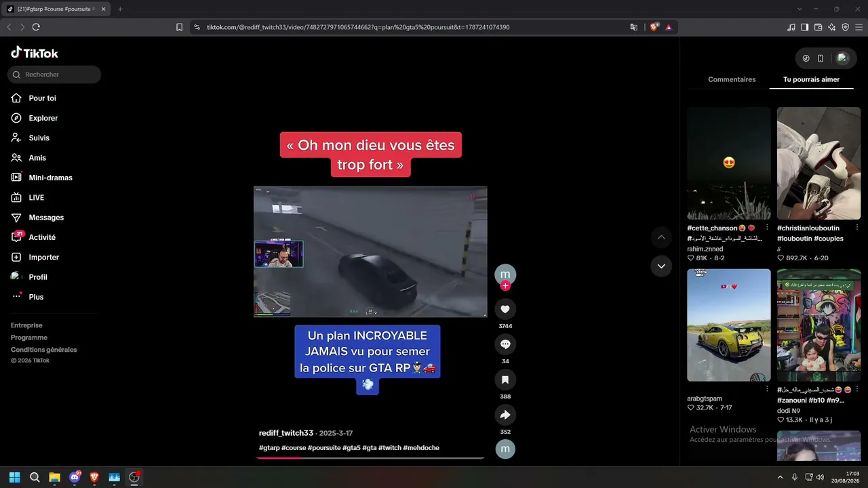Open the phone app icon in header pill
868x488 pixels.
[x=821, y=58]
